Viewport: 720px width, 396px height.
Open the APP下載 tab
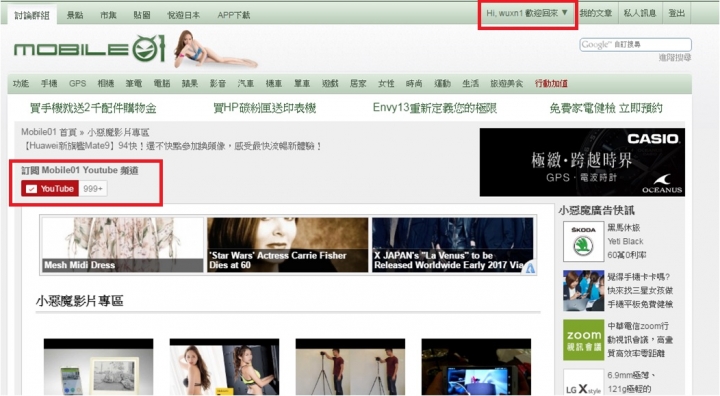click(x=234, y=15)
